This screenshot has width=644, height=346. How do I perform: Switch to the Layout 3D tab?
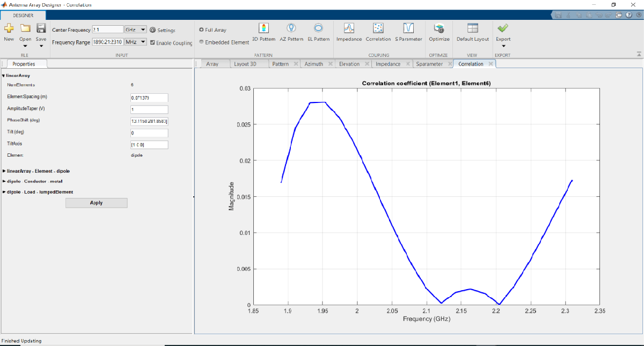point(245,64)
